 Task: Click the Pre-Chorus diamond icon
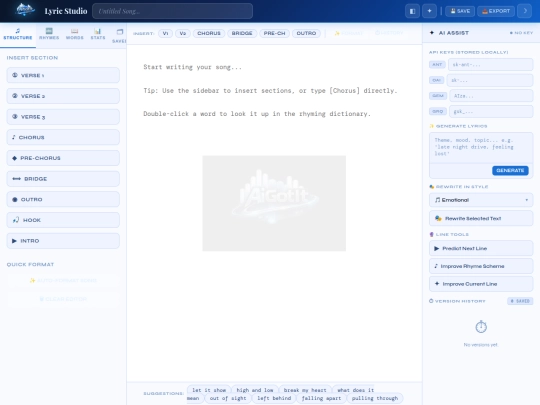(14, 158)
